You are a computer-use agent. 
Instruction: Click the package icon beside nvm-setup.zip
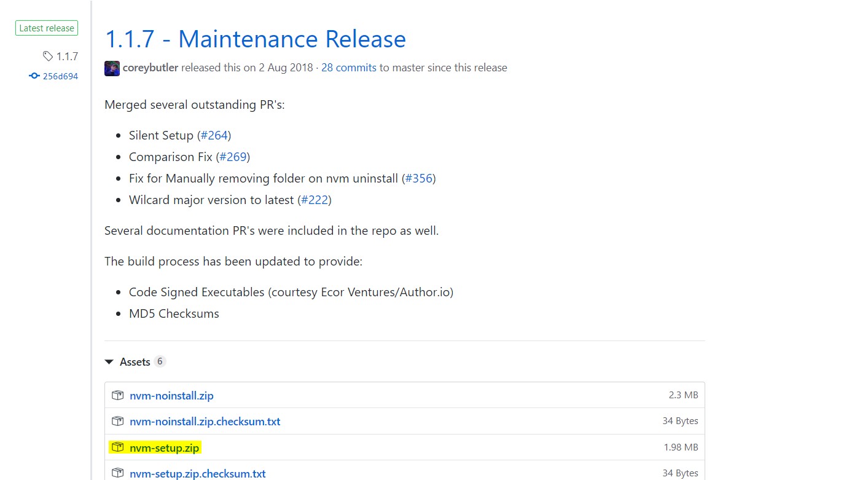coord(117,447)
